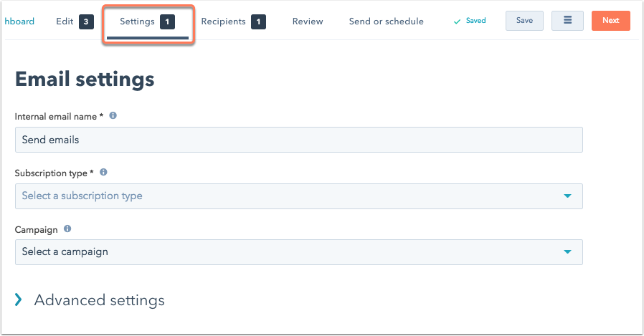Click the Edit tab's badge showing 3
The height and width of the screenshot is (336, 644).
pyautogui.click(x=86, y=21)
